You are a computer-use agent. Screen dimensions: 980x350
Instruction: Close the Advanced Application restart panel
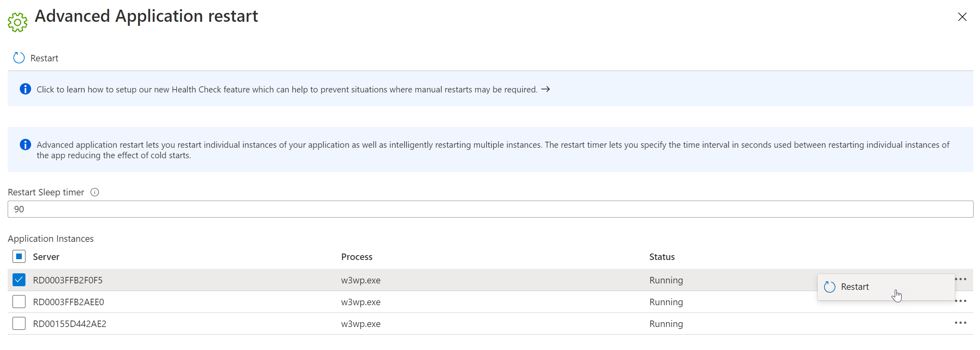point(962,17)
